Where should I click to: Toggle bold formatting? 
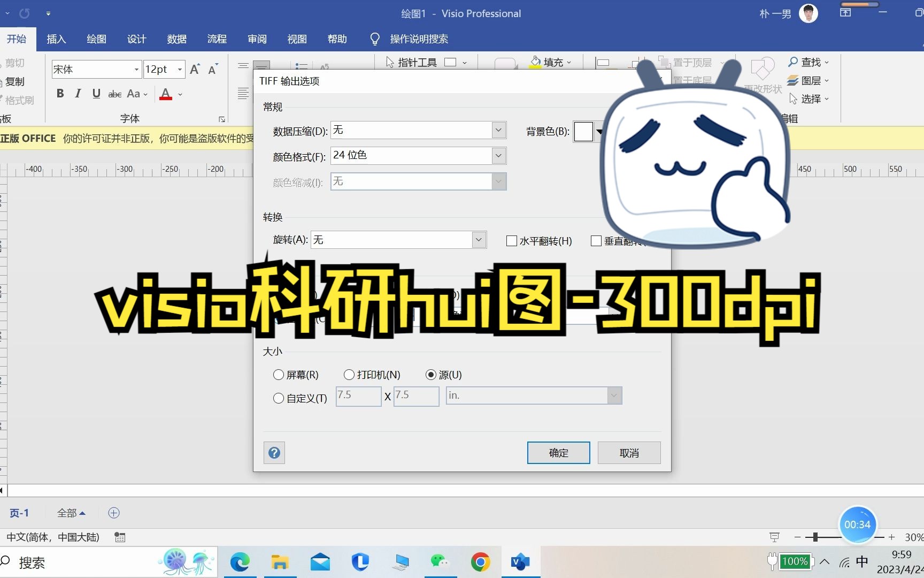60,94
